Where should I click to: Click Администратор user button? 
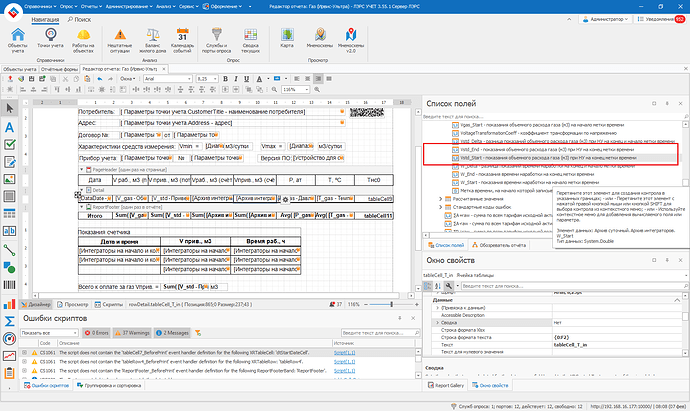point(606,19)
